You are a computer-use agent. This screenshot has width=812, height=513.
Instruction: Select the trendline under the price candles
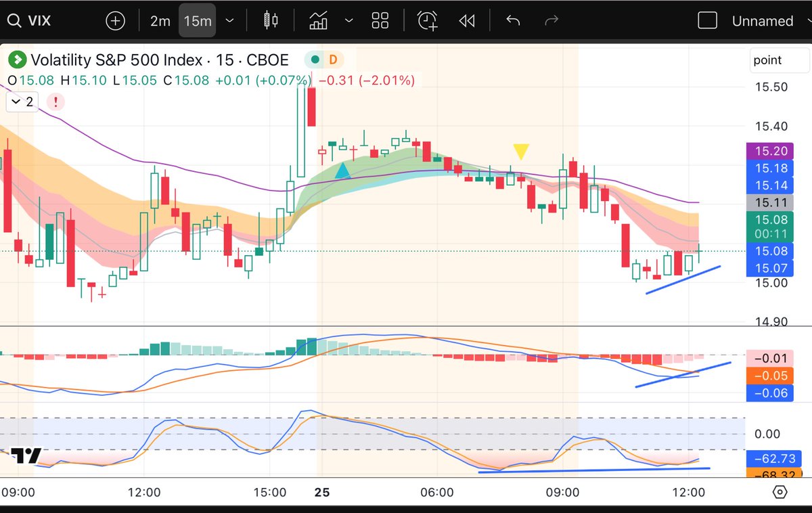pos(683,280)
